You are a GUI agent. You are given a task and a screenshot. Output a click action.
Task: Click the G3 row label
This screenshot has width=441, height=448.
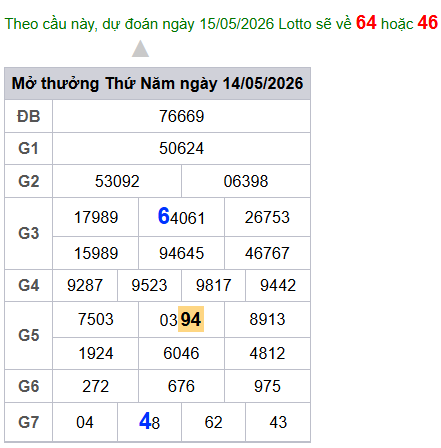[x=29, y=233]
